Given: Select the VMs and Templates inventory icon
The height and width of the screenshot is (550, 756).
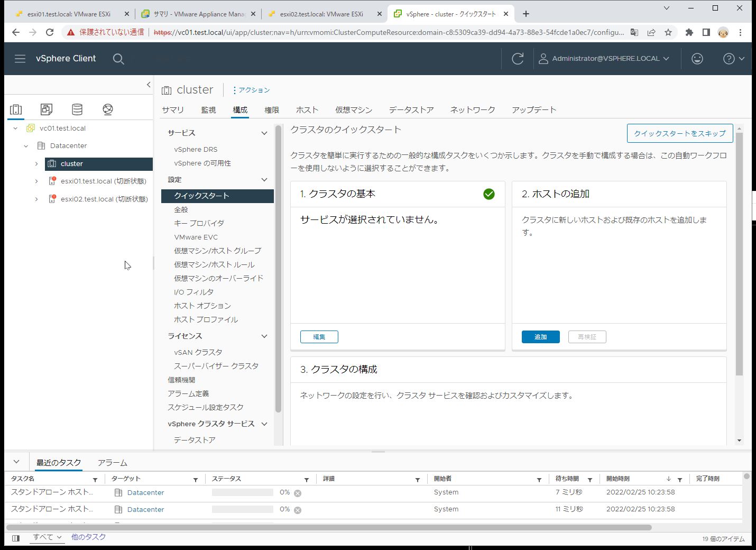Looking at the screenshot, I should click(47, 109).
